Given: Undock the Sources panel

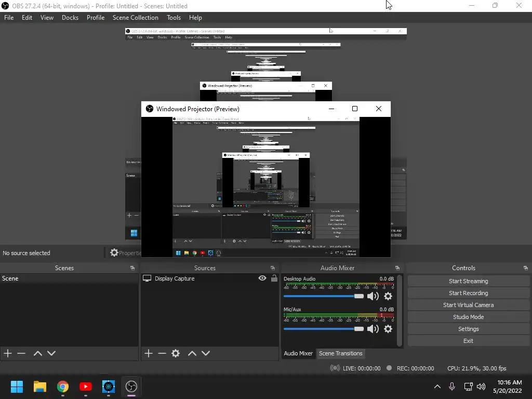Looking at the screenshot, I should tap(272, 268).
